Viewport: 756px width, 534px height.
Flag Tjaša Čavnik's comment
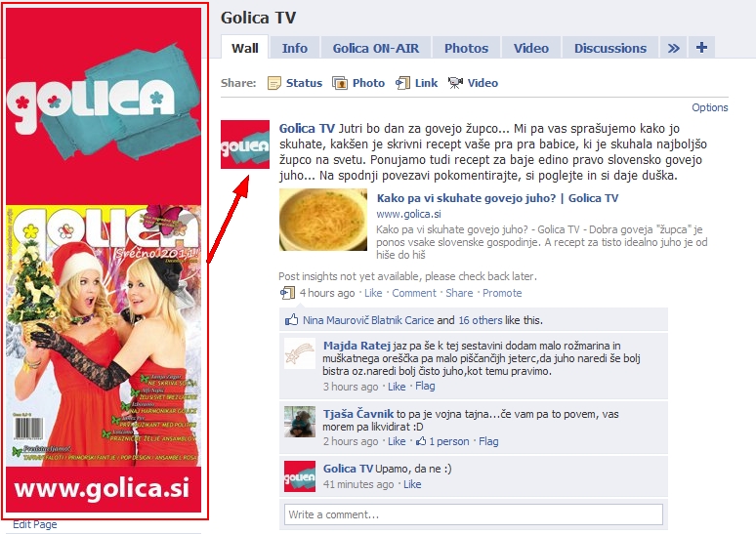coord(488,441)
